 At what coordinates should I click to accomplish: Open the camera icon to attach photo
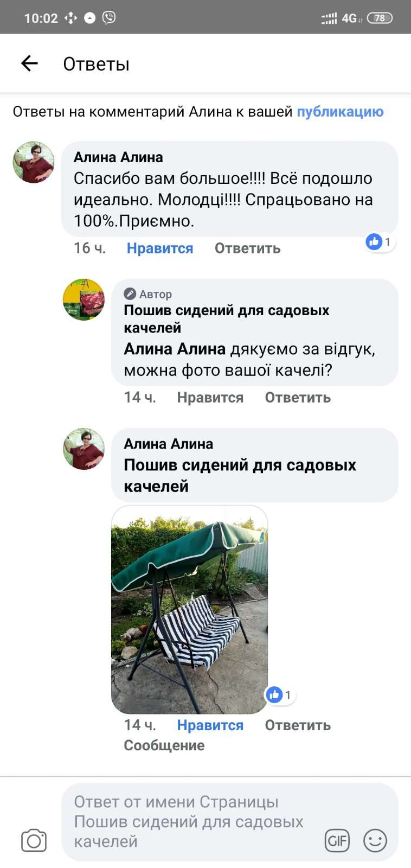point(34,841)
